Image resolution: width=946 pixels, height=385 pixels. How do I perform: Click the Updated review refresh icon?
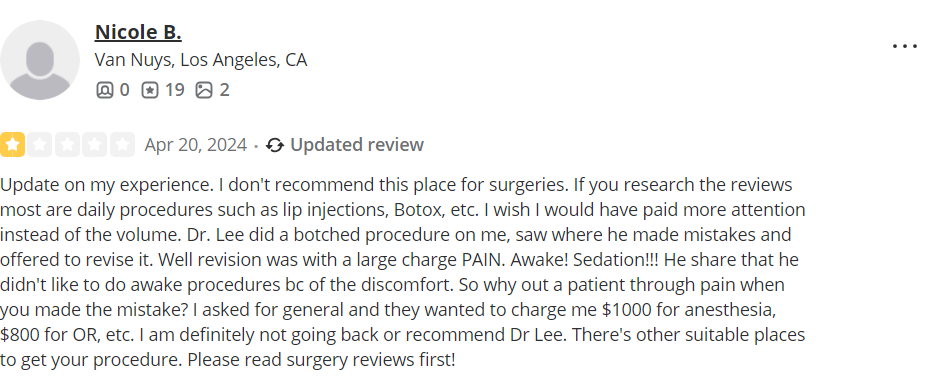(x=275, y=145)
